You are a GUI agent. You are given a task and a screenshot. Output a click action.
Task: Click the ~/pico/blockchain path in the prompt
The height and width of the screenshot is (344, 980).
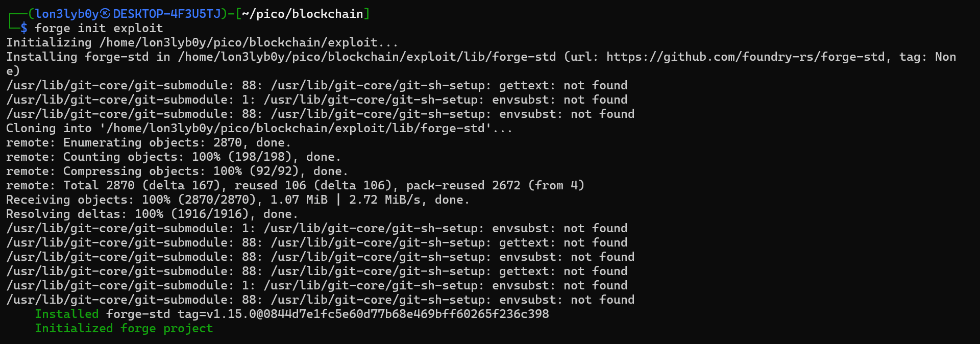(x=302, y=14)
